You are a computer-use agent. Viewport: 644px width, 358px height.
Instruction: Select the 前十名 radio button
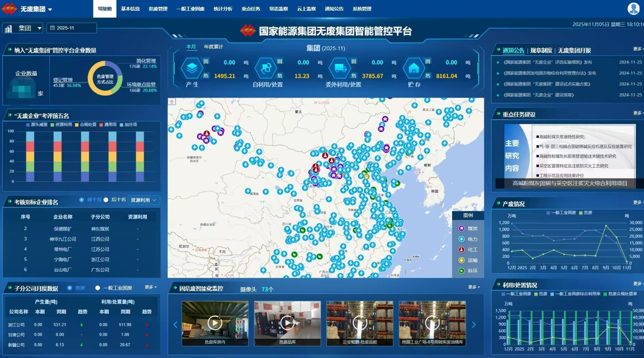(x=82, y=200)
